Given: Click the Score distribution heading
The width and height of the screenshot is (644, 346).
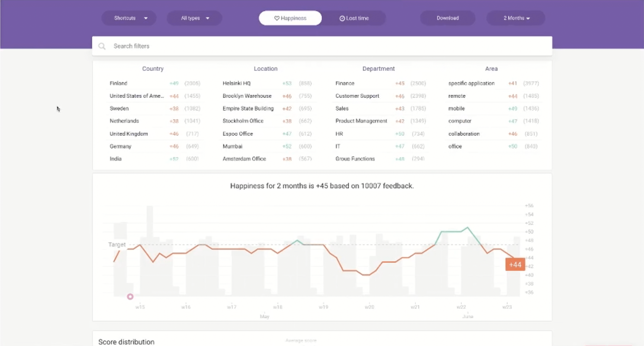Looking at the screenshot, I should click(x=126, y=342).
